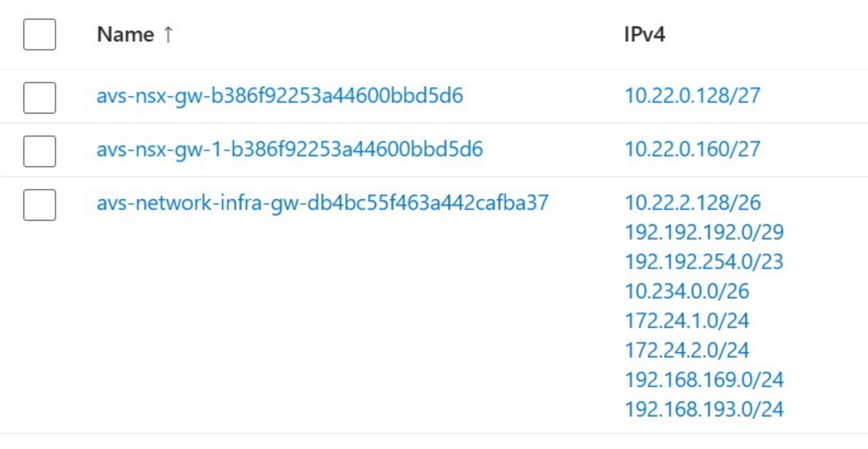Toggle the ascending sort arrow beside Name
The height and width of the screenshot is (449, 868).
click(x=168, y=34)
